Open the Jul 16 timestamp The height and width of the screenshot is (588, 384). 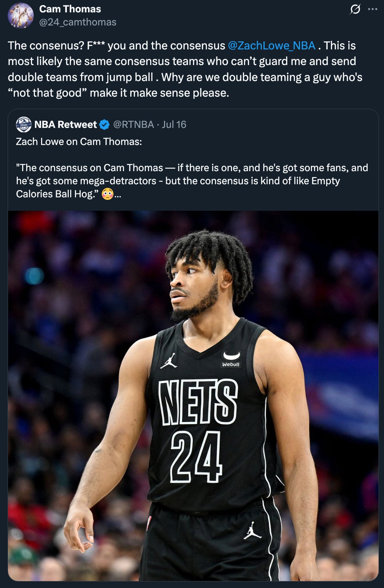(x=174, y=125)
